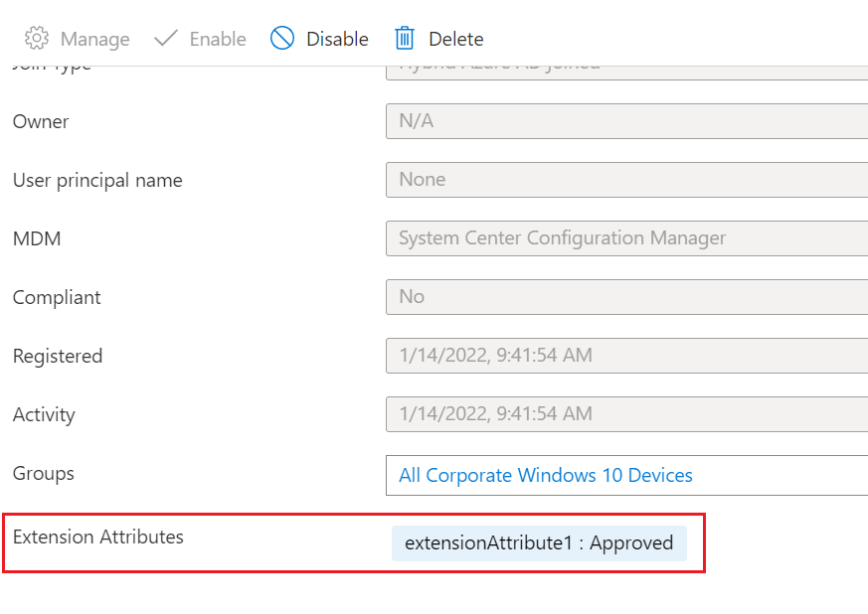The image size is (868, 614).
Task: Click the Extension Attributes label
Action: [98, 537]
